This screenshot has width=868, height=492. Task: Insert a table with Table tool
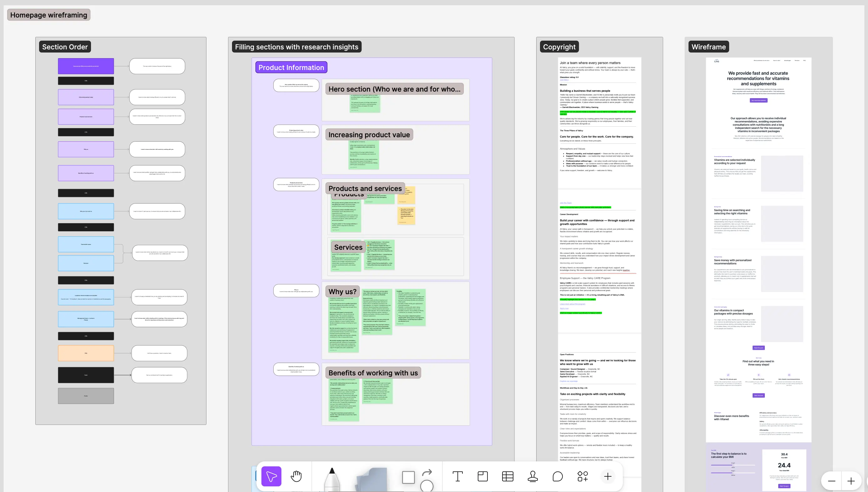(x=507, y=476)
